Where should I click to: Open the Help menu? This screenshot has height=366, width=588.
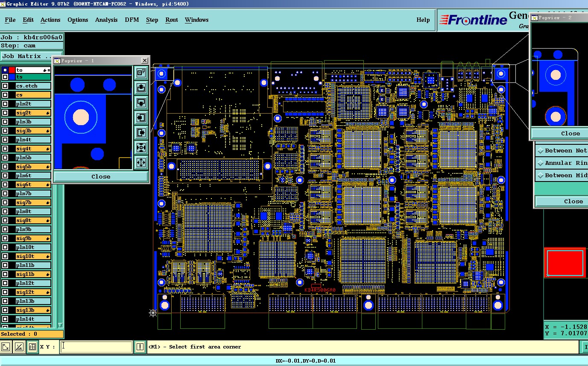423,20
